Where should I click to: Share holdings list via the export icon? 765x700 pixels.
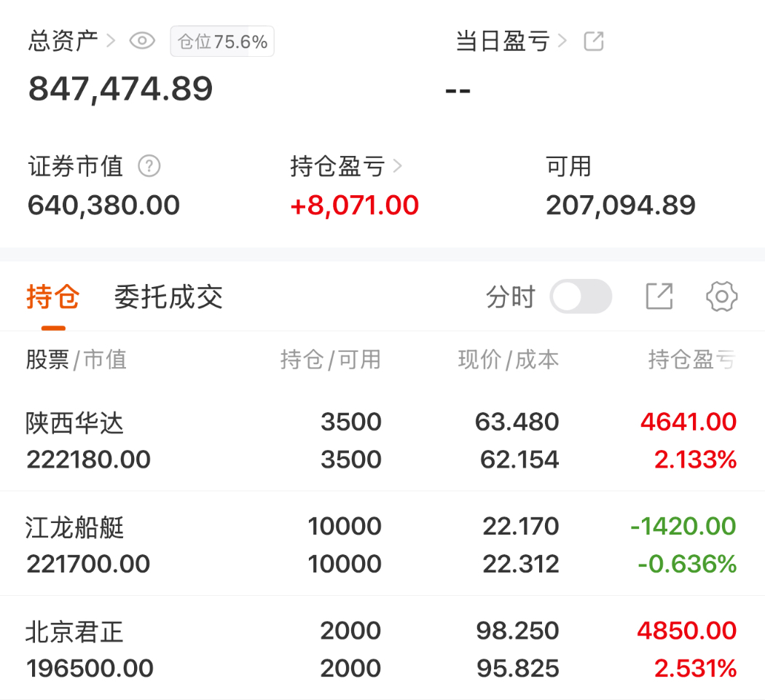(x=659, y=296)
